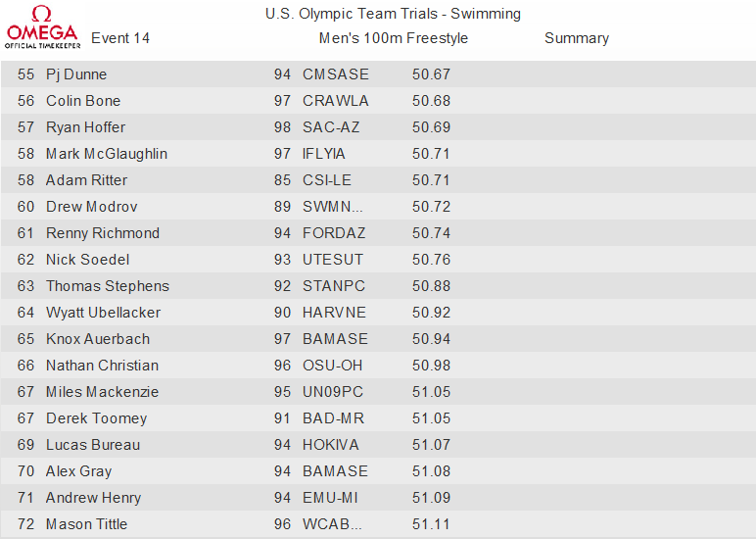Select the truncated SWMN... team code

[x=332, y=207]
